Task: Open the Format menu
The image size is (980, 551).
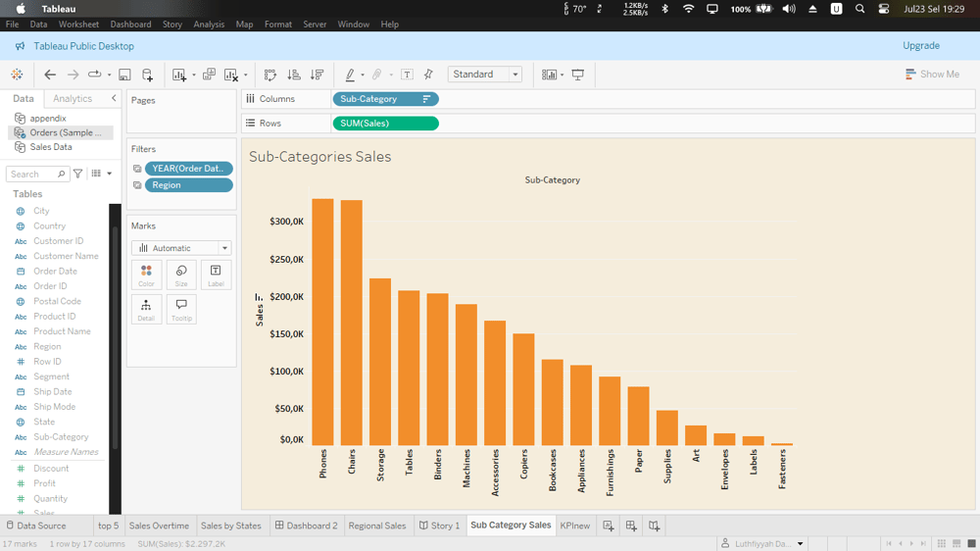Action: coord(278,25)
